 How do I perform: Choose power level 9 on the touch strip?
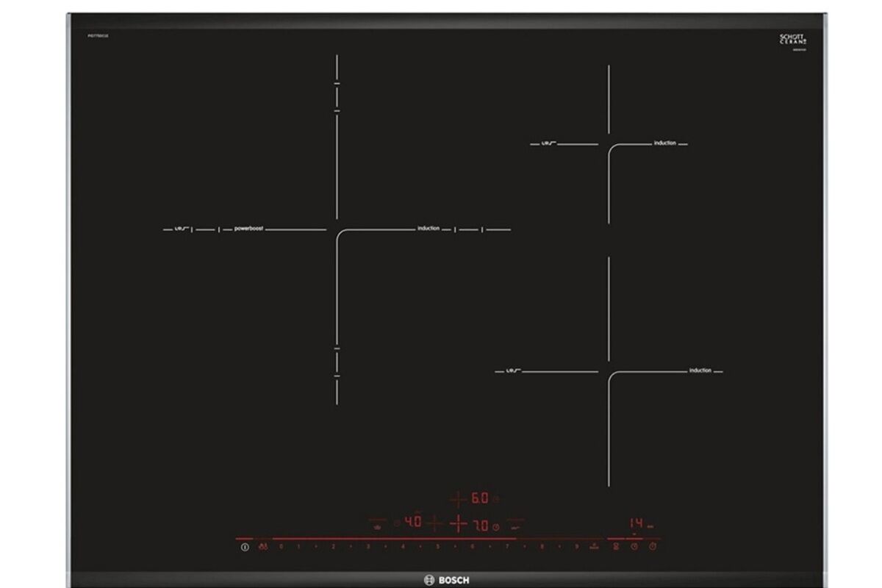click(577, 547)
